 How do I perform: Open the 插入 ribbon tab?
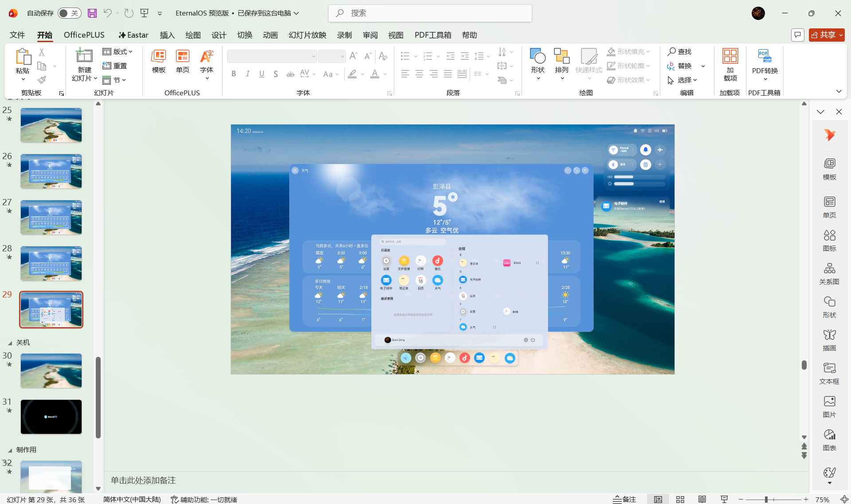coord(167,35)
